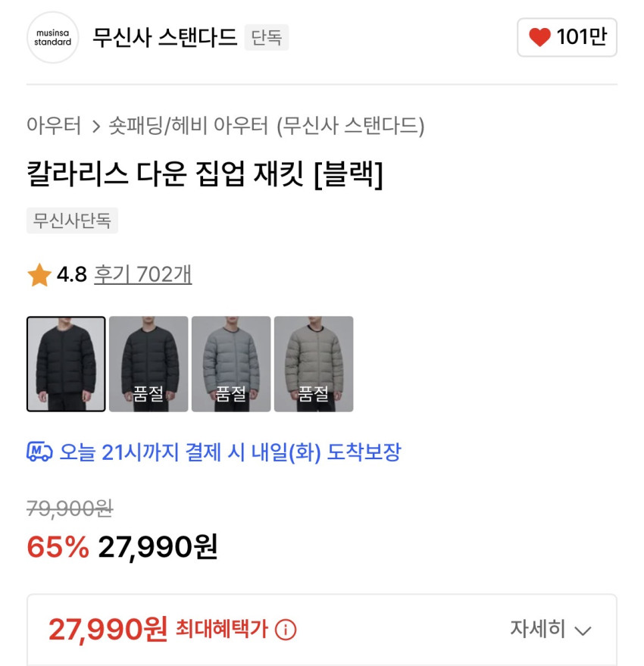Toggle the 101만 like button
The image size is (644, 666).
click(567, 37)
